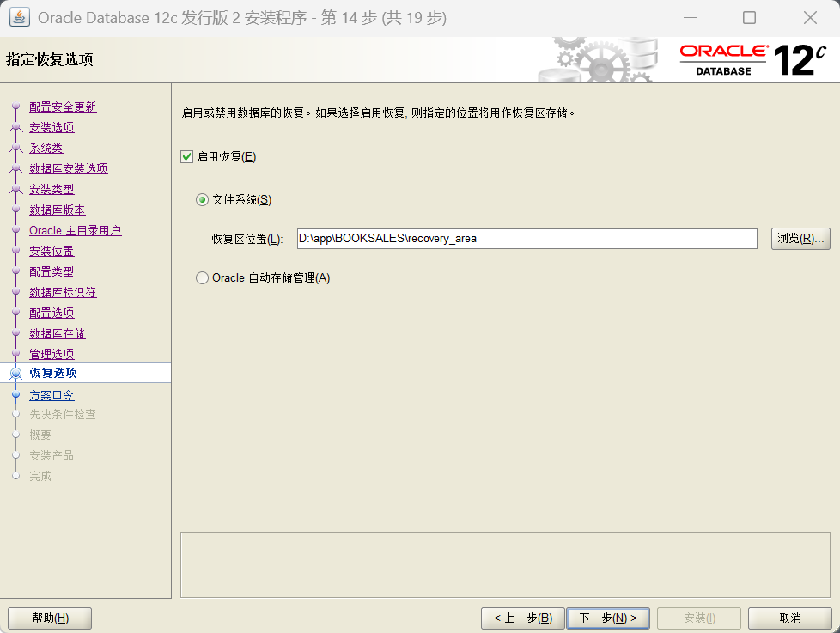The height and width of the screenshot is (633, 840).
Task: Open the 安装位置 step link
Action: point(52,251)
